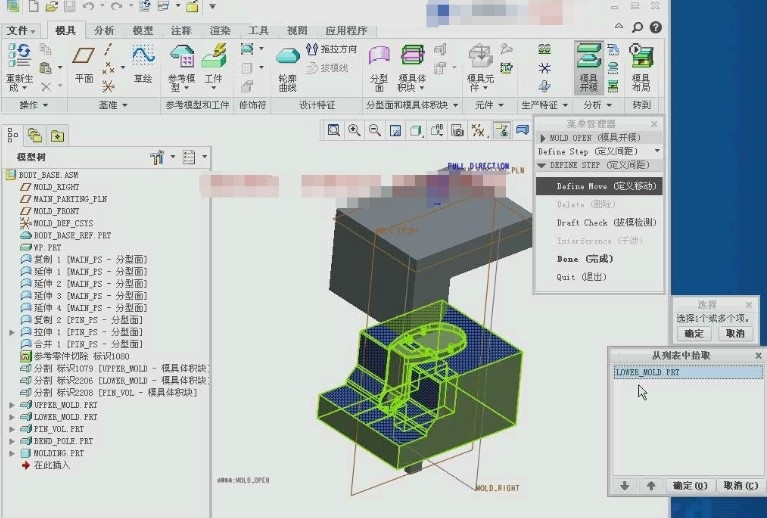The width and height of the screenshot is (767, 518).
Task: Click the Mold Component (模具元件) icon
Action: pos(480,55)
